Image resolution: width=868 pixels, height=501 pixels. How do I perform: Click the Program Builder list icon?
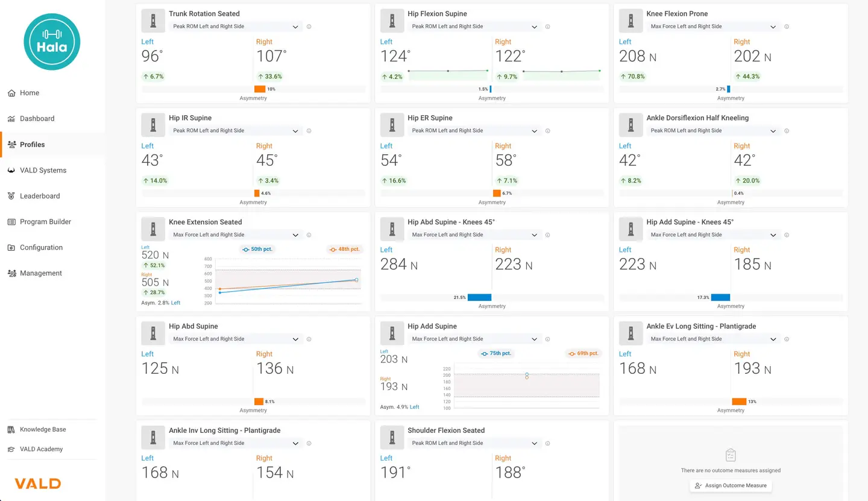click(x=11, y=222)
